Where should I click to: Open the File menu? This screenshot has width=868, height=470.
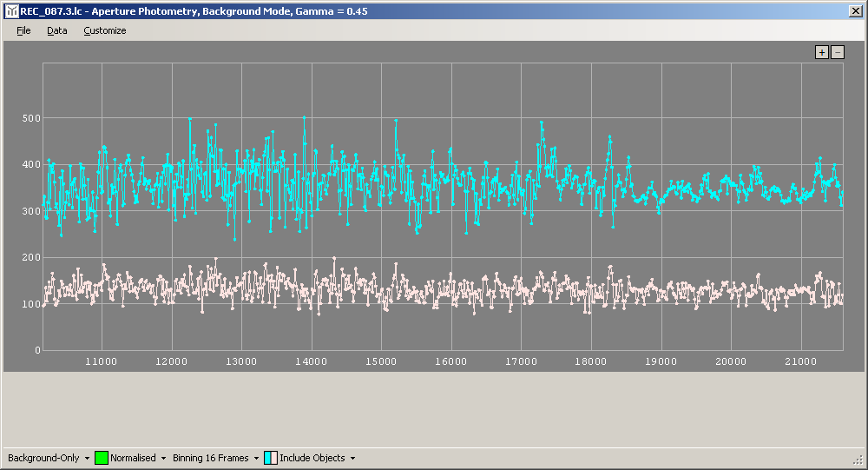point(23,30)
